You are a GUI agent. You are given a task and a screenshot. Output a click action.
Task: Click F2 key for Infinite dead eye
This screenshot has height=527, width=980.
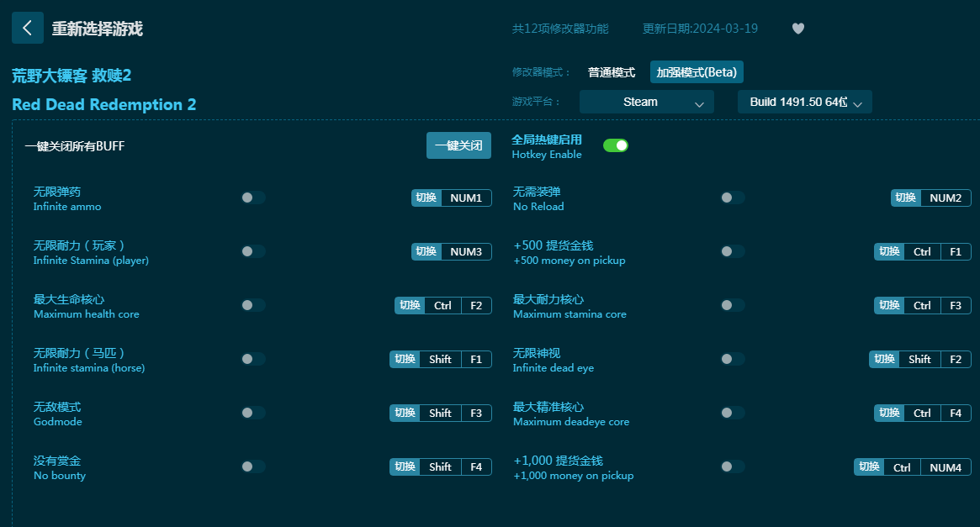[956, 359]
